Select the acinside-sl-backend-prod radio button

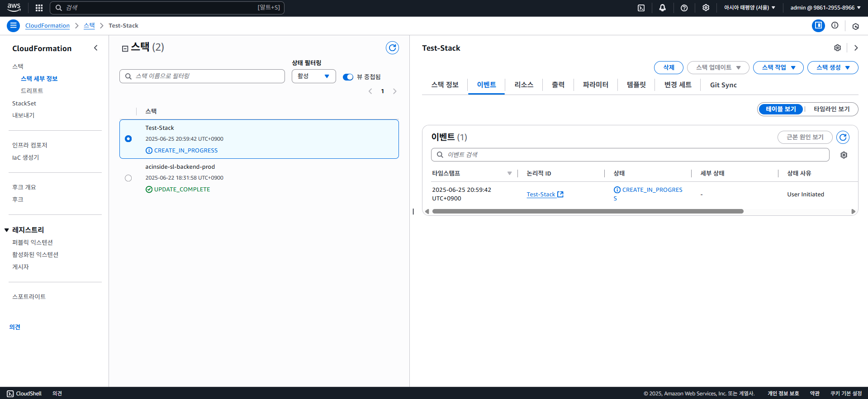[x=128, y=178]
